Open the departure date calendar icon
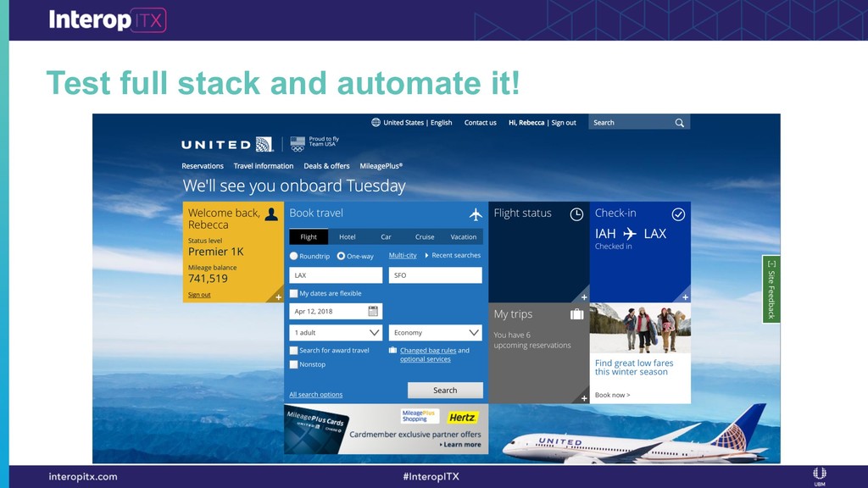 (x=373, y=311)
